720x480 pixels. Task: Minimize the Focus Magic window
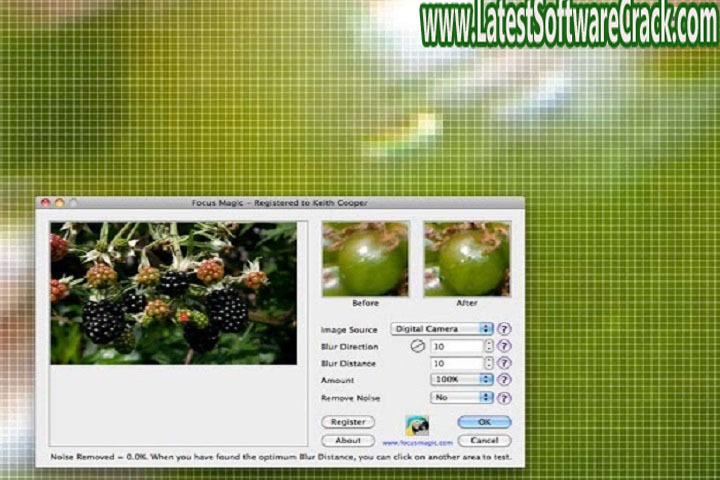click(59, 203)
